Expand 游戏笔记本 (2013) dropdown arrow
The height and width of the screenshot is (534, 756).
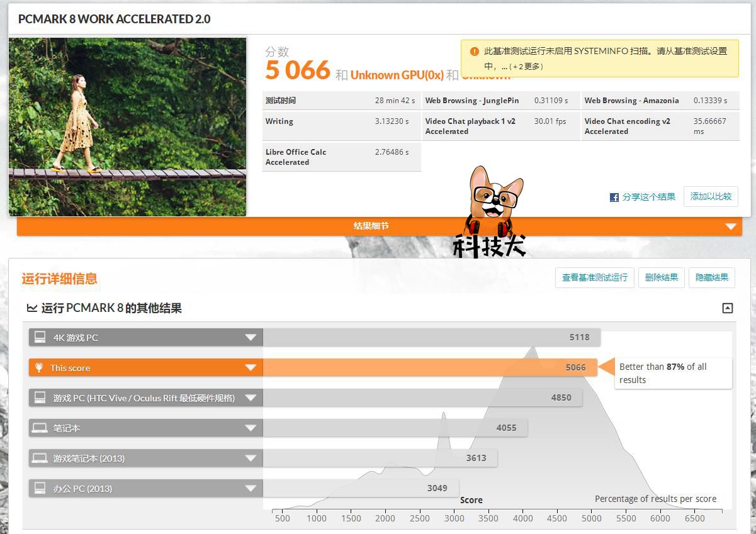click(251, 458)
